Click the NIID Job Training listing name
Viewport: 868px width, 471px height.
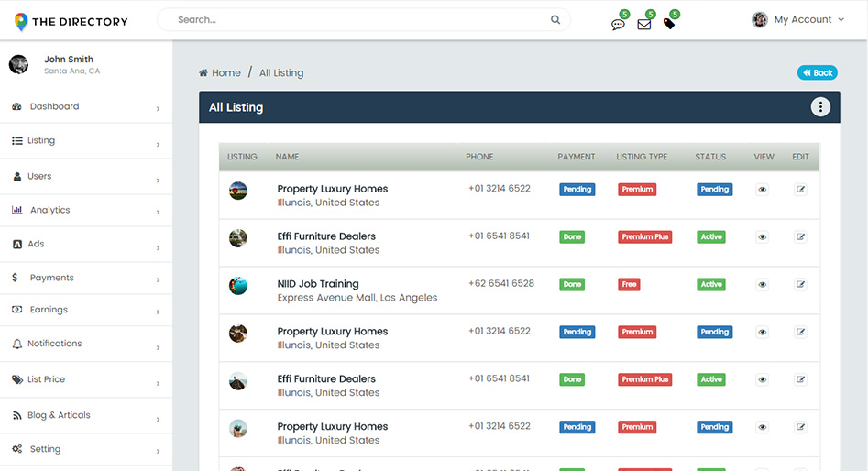pyautogui.click(x=318, y=283)
